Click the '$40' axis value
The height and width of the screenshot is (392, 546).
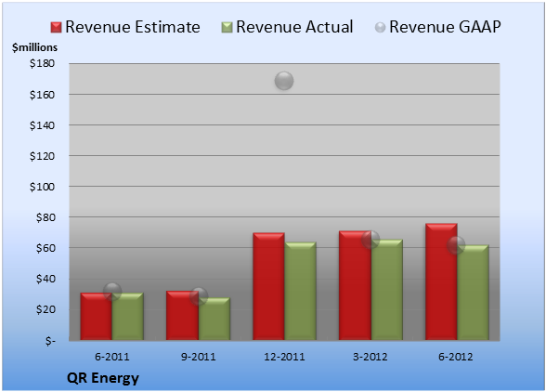point(45,279)
